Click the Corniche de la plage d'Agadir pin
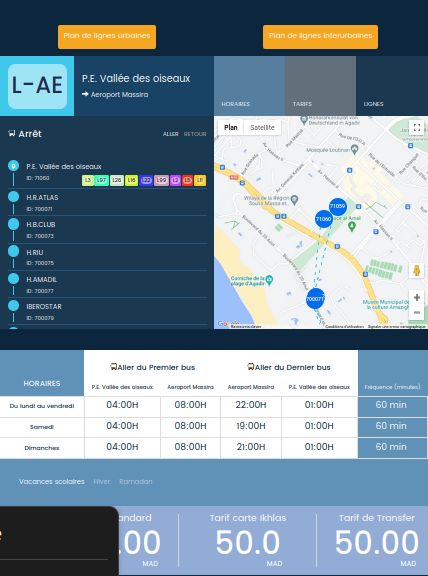428x576 pixels. pos(269,280)
